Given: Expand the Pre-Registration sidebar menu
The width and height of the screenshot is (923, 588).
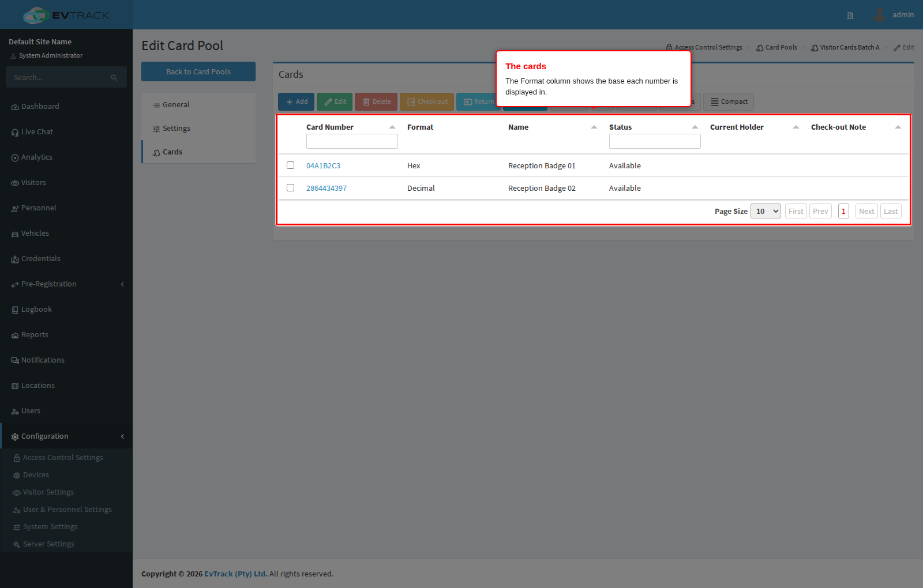Looking at the screenshot, I should [66, 284].
